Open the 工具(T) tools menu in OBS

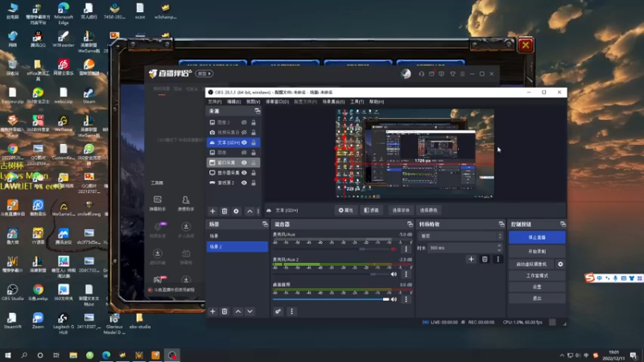(x=357, y=102)
